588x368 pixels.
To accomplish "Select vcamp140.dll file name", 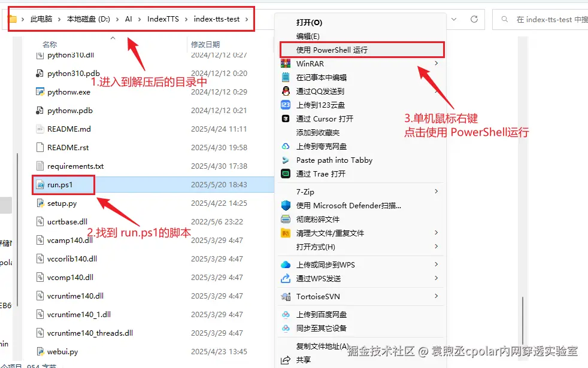I will click(69, 240).
